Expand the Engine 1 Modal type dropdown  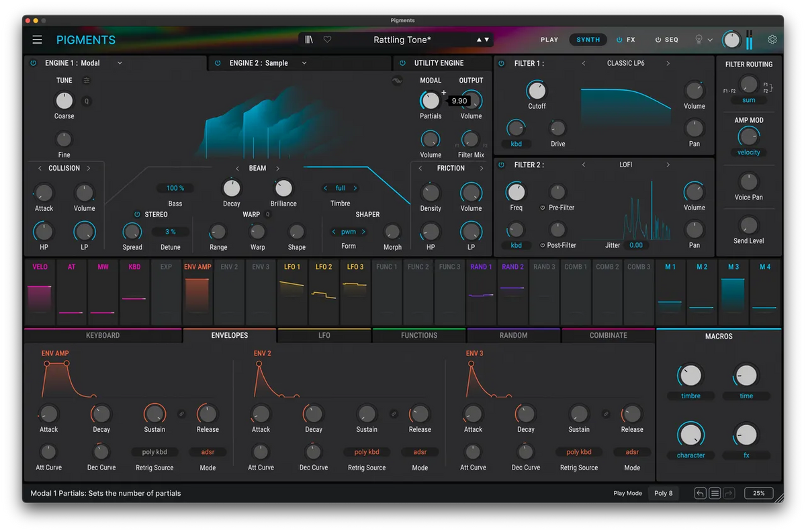[x=120, y=63]
